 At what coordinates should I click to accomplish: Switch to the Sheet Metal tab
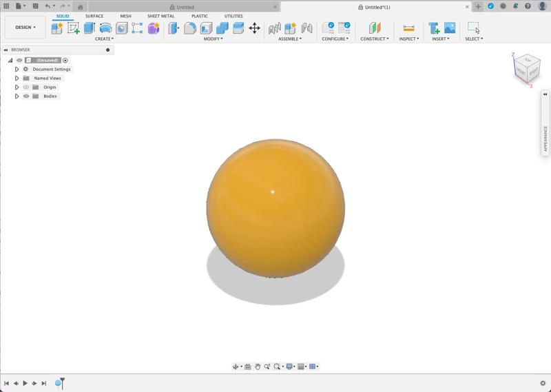[160, 16]
